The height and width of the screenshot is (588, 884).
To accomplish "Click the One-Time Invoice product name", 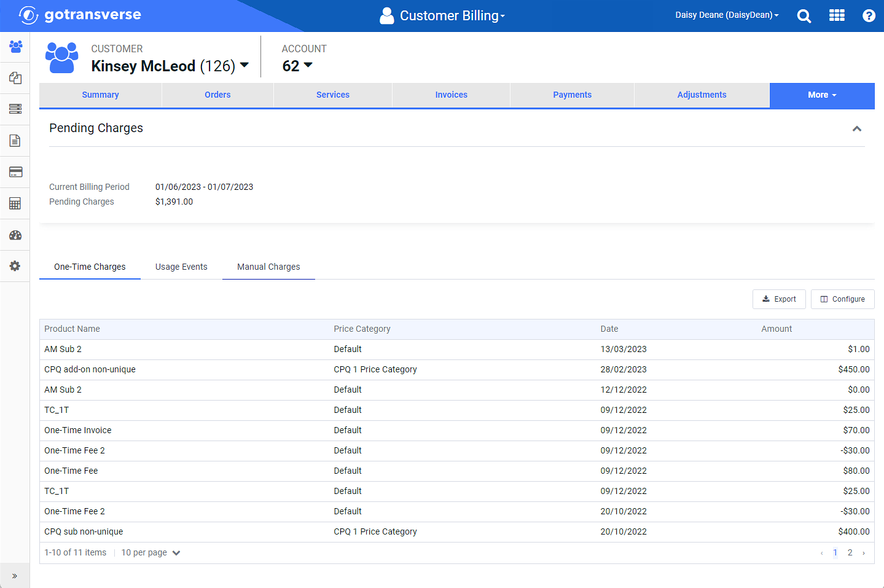I will point(78,431).
